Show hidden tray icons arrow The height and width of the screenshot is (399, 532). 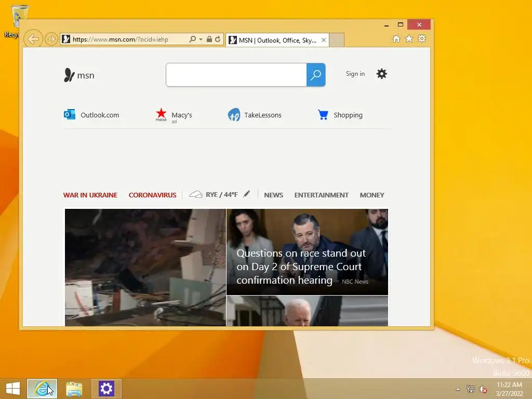[458, 389]
